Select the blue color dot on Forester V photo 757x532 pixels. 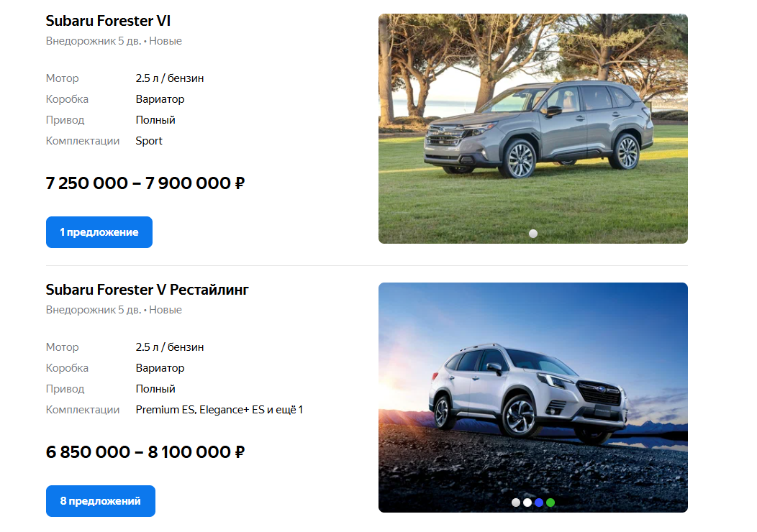pyautogui.click(x=539, y=503)
